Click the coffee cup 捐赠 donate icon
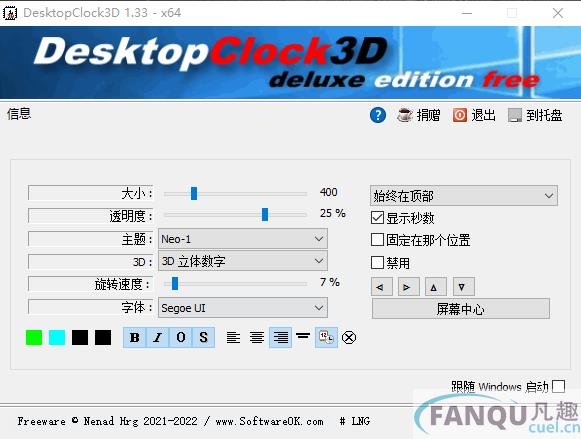This screenshot has height=439, width=581. tap(405, 115)
